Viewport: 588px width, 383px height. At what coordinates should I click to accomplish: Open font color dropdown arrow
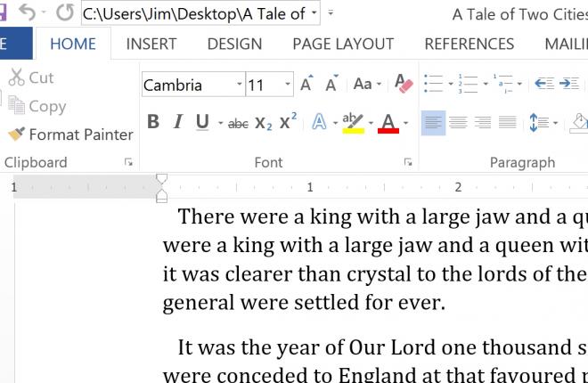(405, 123)
